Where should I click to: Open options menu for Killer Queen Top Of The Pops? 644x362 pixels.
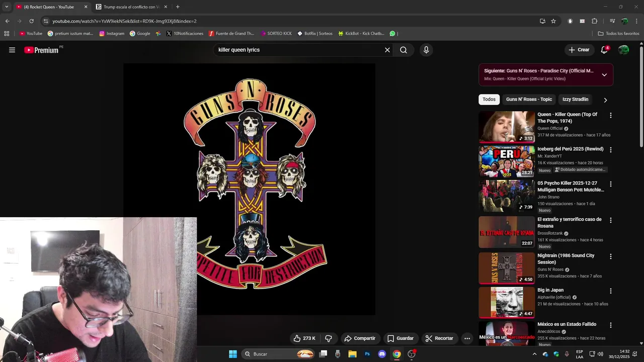pyautogui.click(x=611, y=115)
